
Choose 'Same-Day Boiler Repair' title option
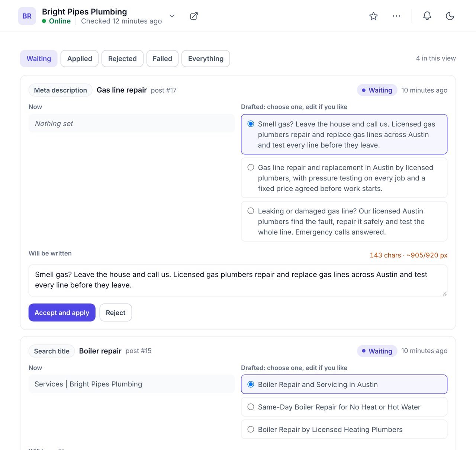tap(344, 407)
